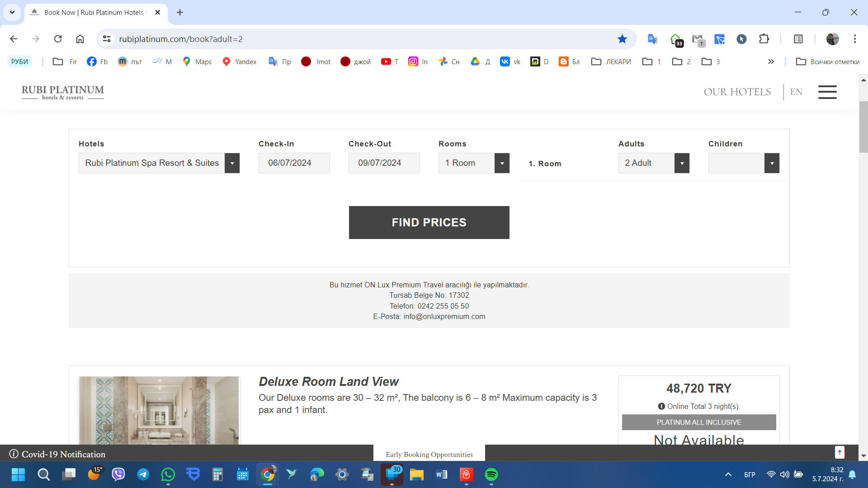Click the Google Translate extension icon
868x488 pixels.
click(x=652, y=39)
